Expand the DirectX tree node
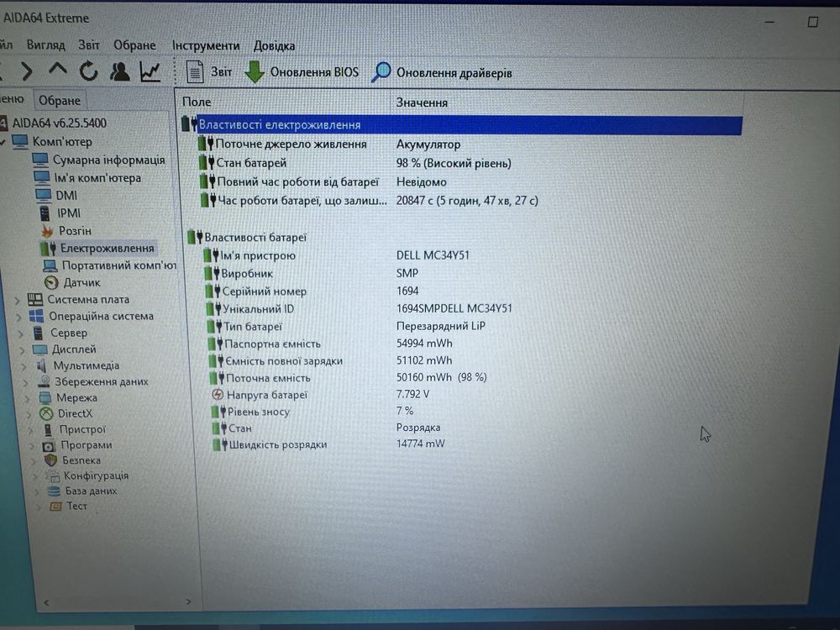840x630 pixels. click(29, 415)
